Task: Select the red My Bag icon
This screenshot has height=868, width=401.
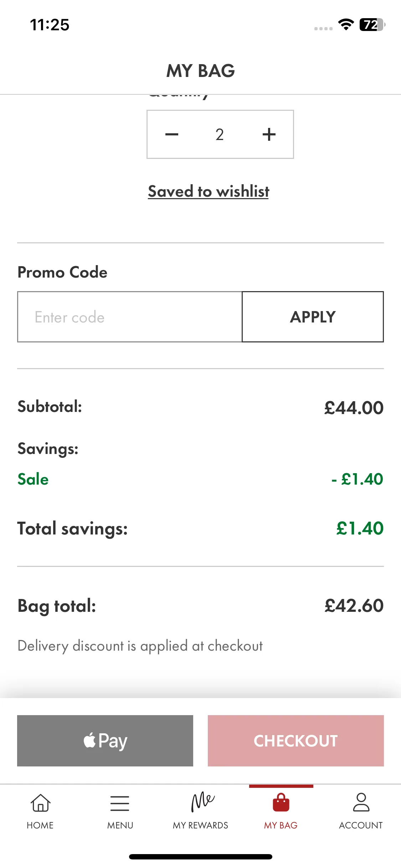Action: (281, 802)
